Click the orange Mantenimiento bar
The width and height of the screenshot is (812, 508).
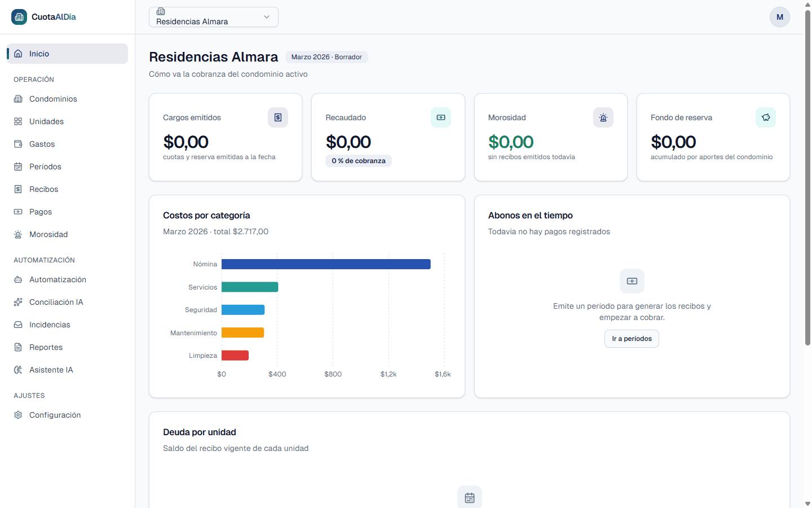[242, 332]
